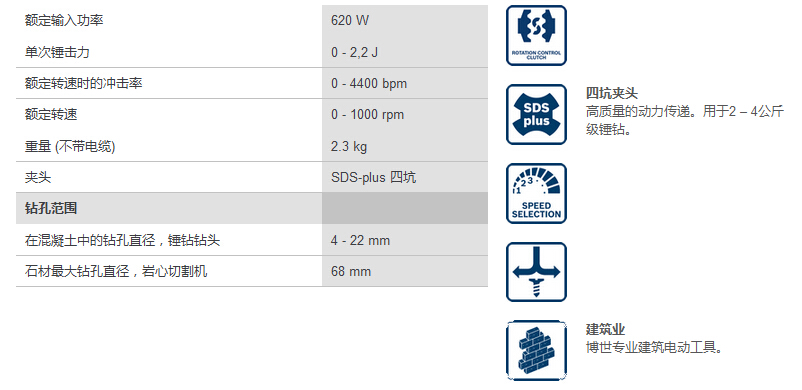802x390 pixels.
Task: Click the 0 - 2,2 J impact energy value
Action: 354,52
